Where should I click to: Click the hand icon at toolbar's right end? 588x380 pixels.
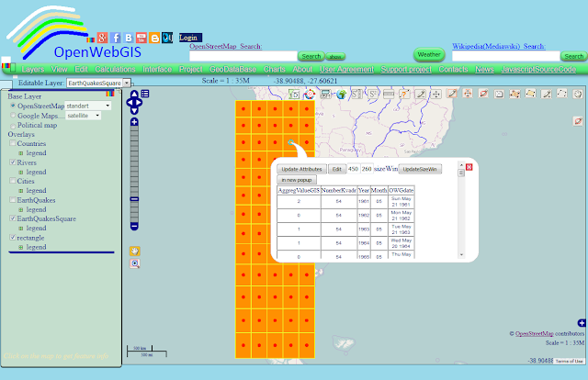(578, 94)
